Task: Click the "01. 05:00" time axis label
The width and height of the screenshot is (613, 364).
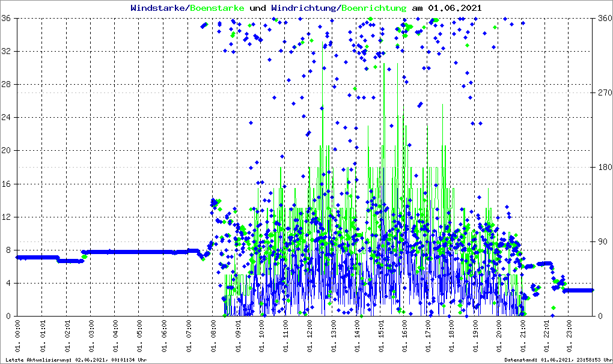Action: [x=139, y=336]
